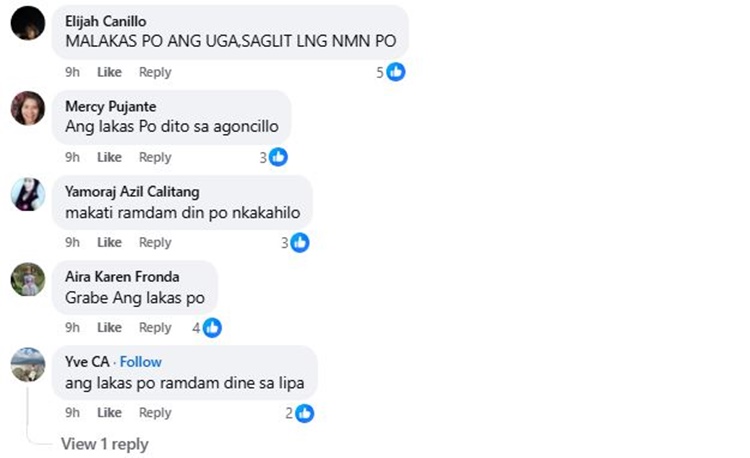Reply to Aira Karen Fronda's comment

tap(155, 327)
